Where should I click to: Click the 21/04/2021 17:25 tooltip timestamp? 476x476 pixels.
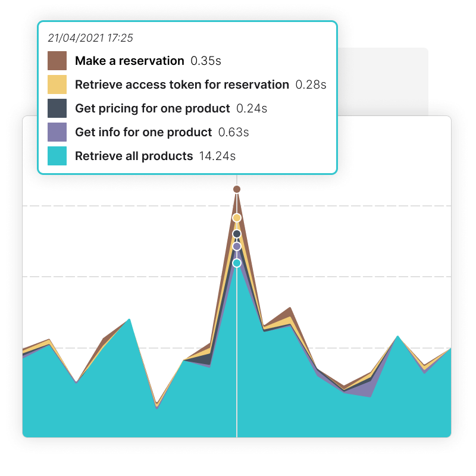[x=90, y=38]
